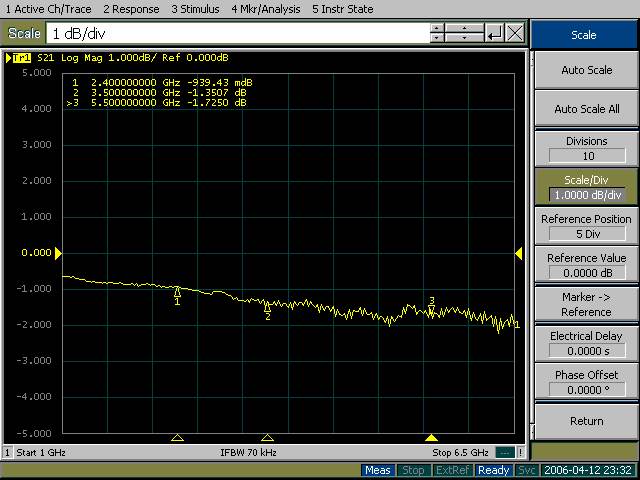The height and width of the screenshot is (480, 640).
Task: Click the small up arrow beside the entry field
Action: click(437, 29)
